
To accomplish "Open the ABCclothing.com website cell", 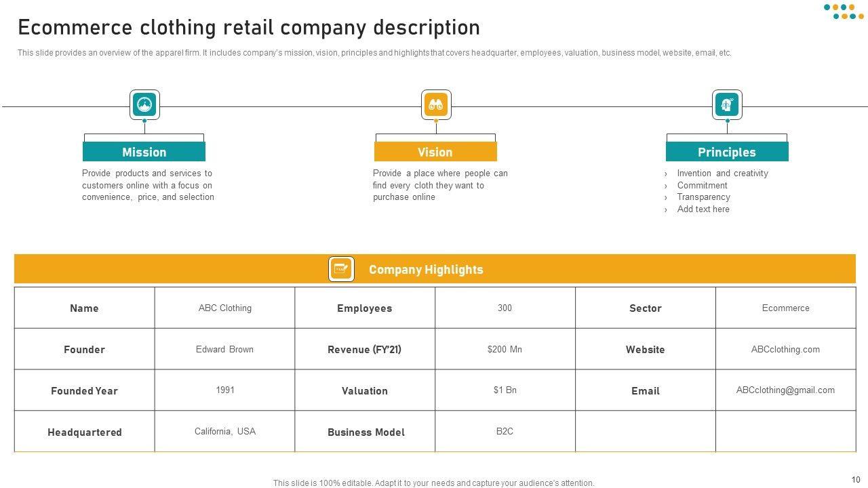I will pos(785,349).
